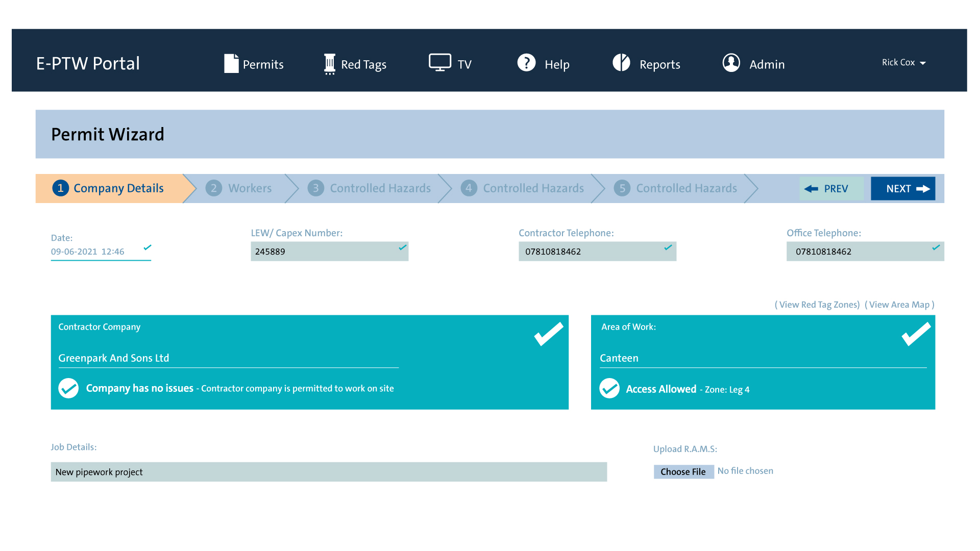Click the 'Permit Wizard' heading
The width and height of the screenshot is (980, 551).
(108, 134)
